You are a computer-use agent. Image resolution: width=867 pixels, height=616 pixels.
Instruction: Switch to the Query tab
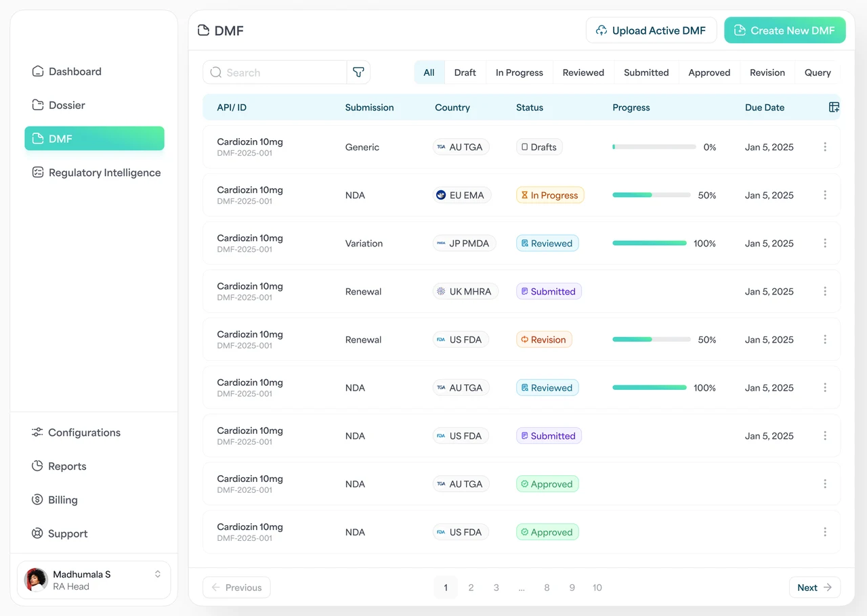pyautogui.click(x=818, y=72)
